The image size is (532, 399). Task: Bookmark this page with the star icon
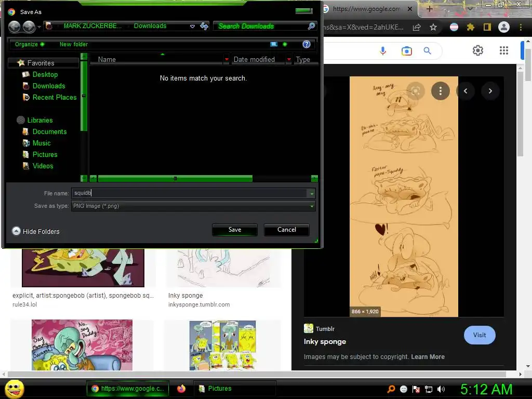(433, 27)
